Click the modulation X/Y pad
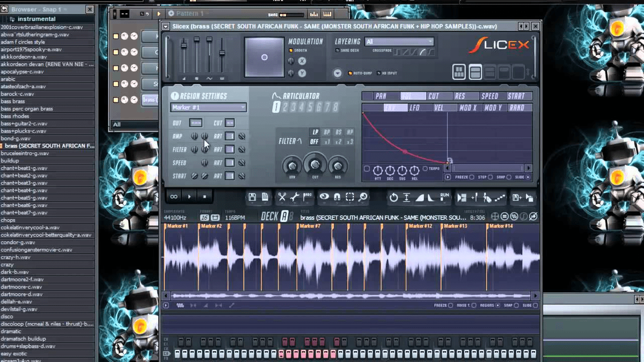Viewport: 644px width, 362px height. pyautogui.click(x=264, y=57)
